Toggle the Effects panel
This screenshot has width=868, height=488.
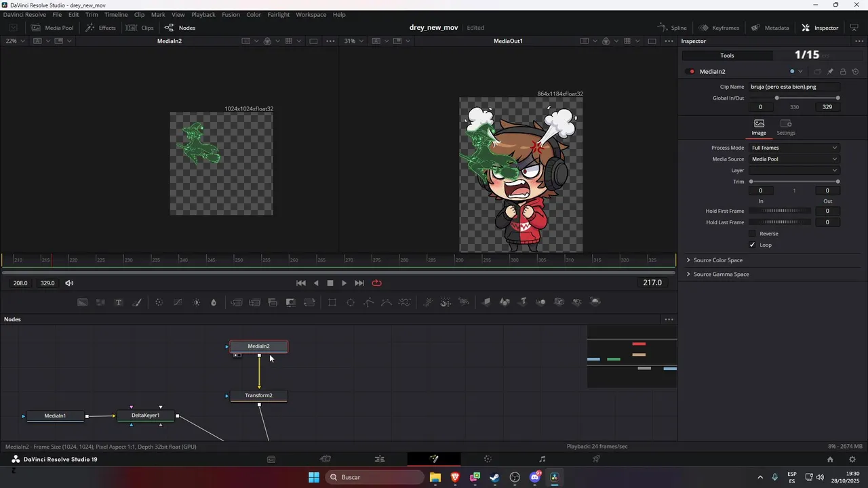click(x=100, y=28)
